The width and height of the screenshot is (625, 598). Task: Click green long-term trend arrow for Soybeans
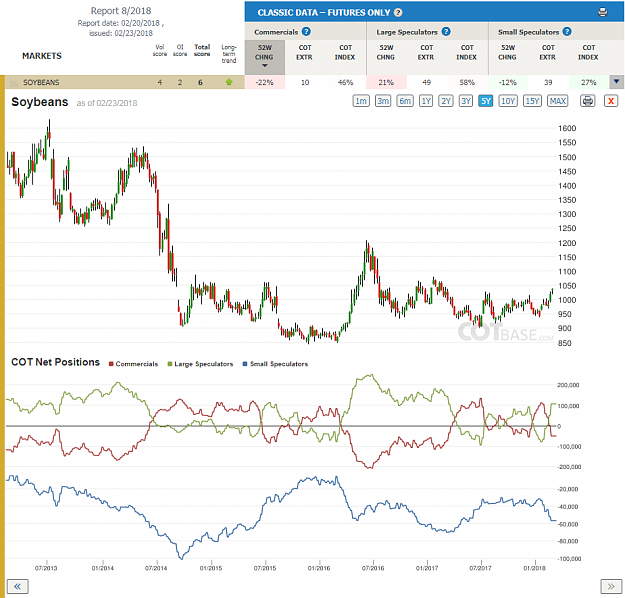(x=229, y=82)
